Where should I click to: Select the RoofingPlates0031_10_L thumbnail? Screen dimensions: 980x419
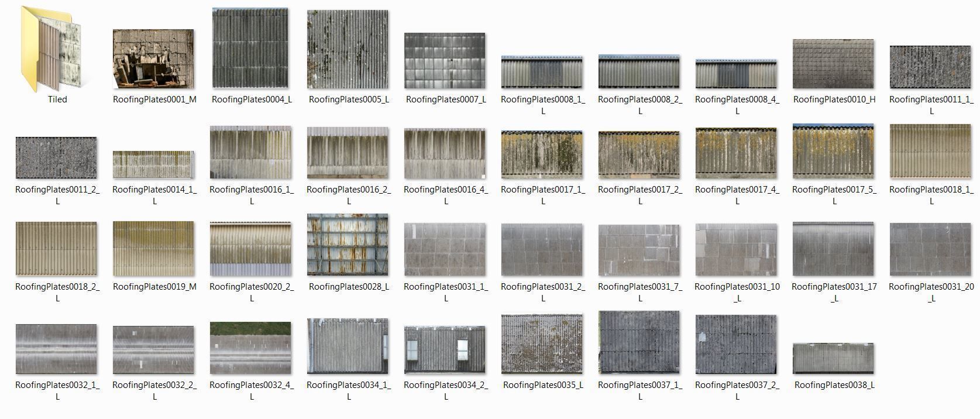736,250
